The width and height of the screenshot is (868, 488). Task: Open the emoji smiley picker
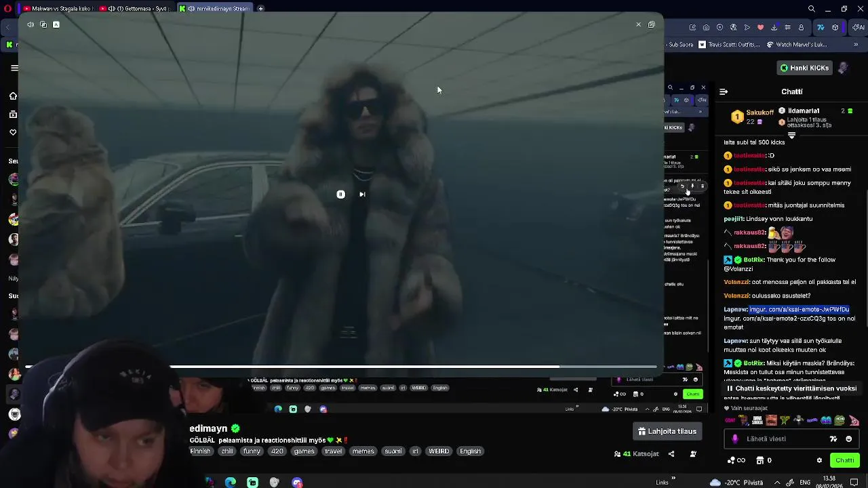849,439
